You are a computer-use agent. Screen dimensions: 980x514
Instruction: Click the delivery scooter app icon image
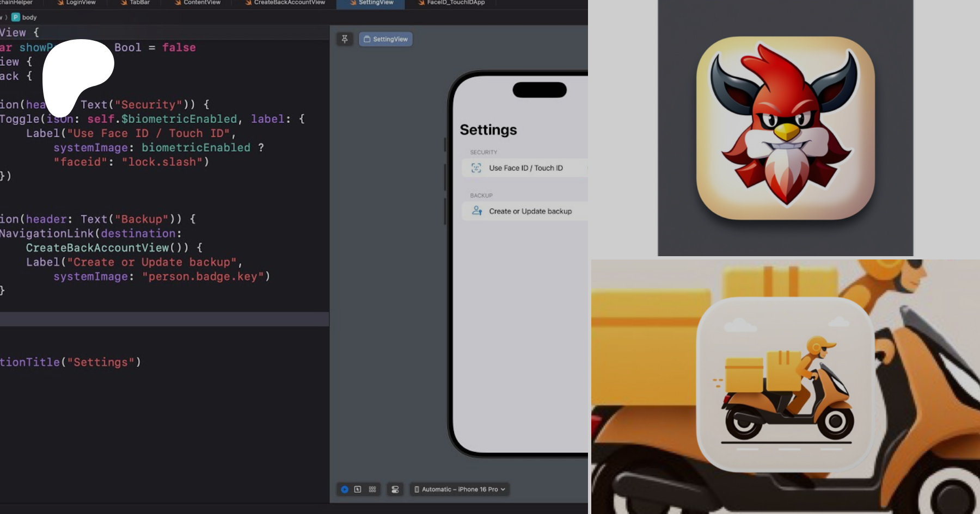pos(785,384)
